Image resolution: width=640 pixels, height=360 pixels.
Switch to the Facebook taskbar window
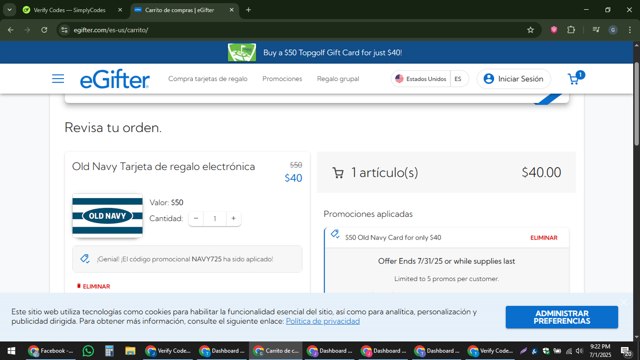pos(51,351)
